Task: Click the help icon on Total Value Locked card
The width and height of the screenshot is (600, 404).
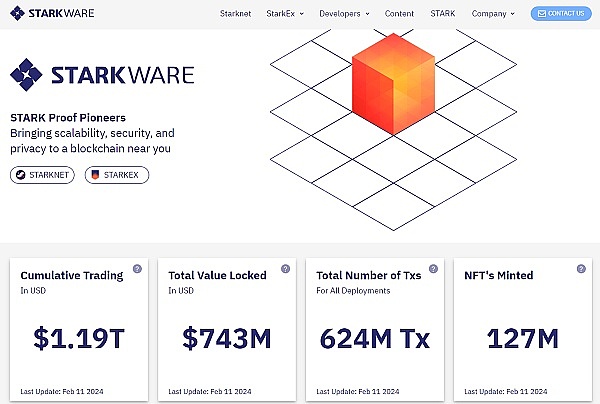Action: click(x=285, y=269)
